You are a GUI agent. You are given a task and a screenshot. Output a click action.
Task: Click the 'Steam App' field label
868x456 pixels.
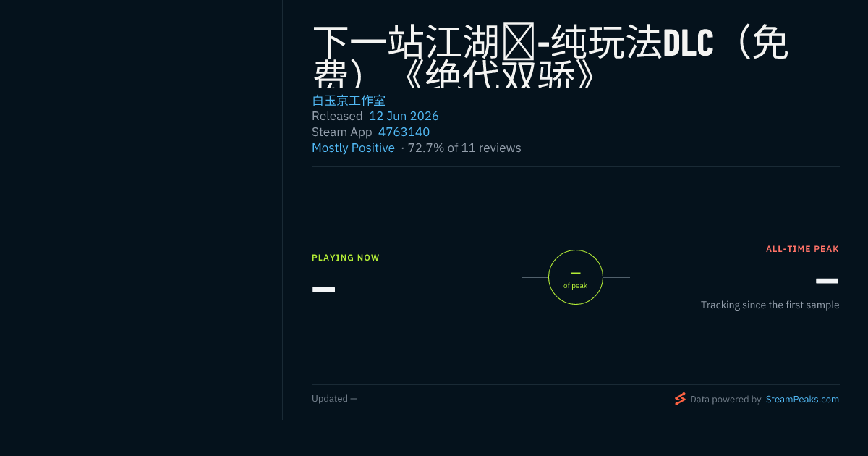(342, 132)
